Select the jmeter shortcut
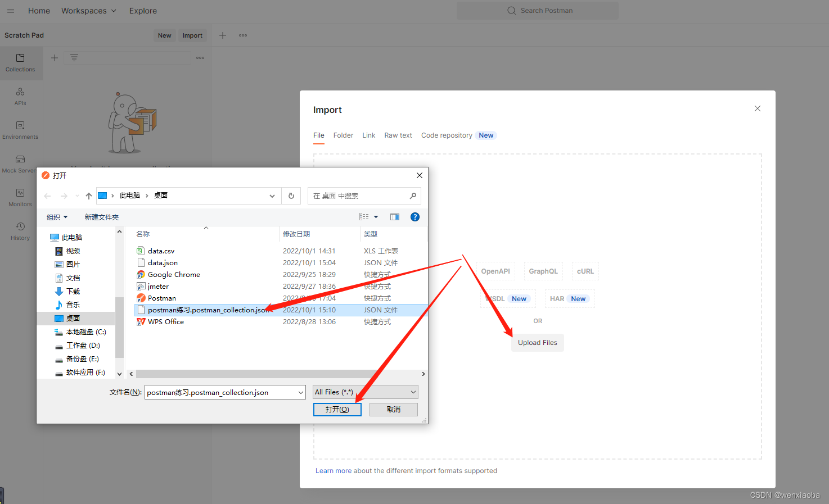The width and height of the screenshot is (829, 504). click(x=158, y=287)
